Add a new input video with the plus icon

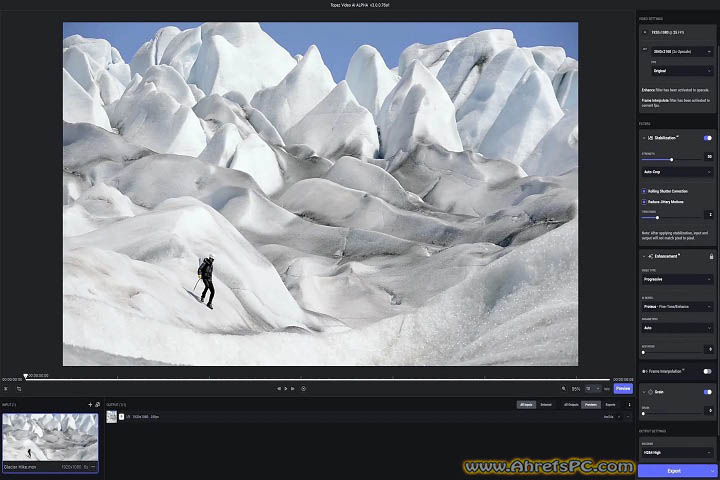(90, 405)
